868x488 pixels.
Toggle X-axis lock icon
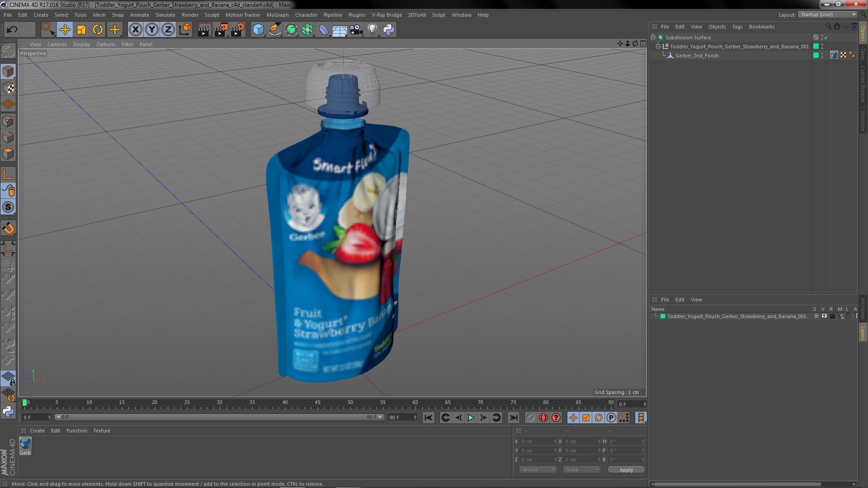[135, 30]
